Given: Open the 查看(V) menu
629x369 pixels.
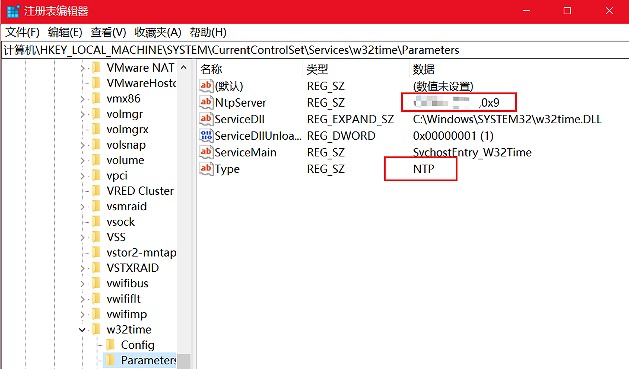Looking at the screenshot, I should 108,32.
